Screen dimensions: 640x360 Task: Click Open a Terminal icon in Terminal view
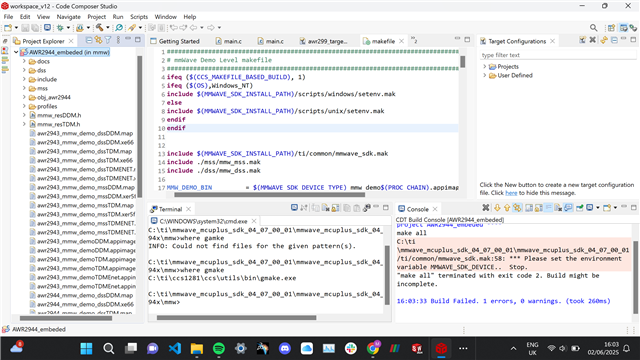[294, 208]
